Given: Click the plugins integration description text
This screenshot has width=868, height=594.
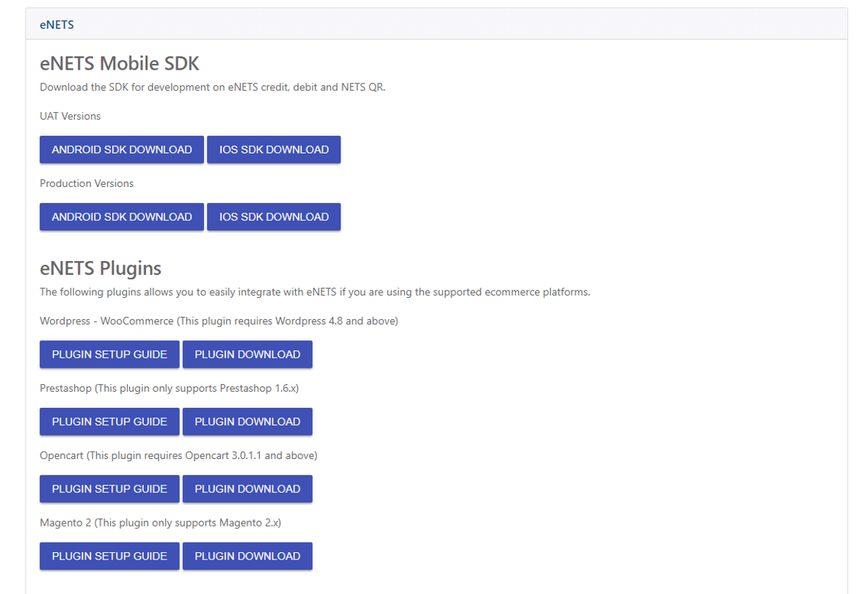Looking at the screenshot, I should pyautogui.click(x=315, y=292).
